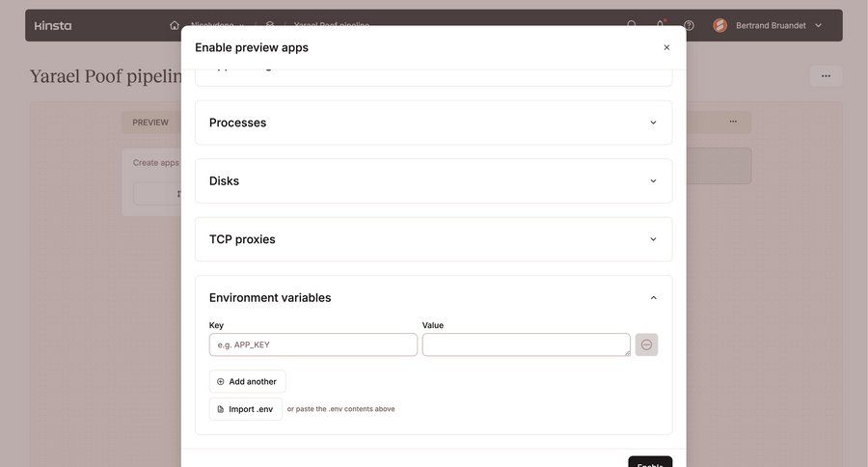Click Add another variable button

pyautogui.click(x=247, y=381)
